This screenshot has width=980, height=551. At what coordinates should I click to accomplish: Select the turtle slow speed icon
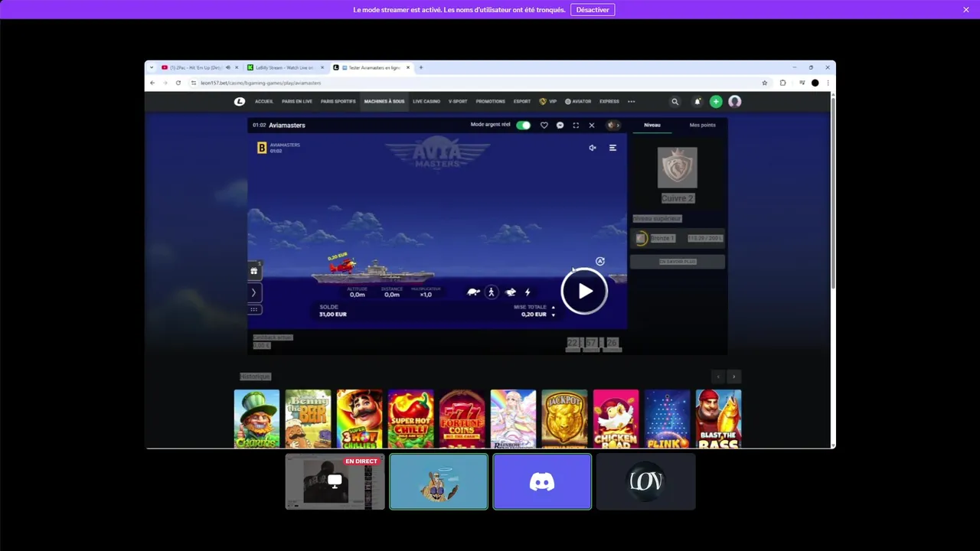tap(474, 292)
